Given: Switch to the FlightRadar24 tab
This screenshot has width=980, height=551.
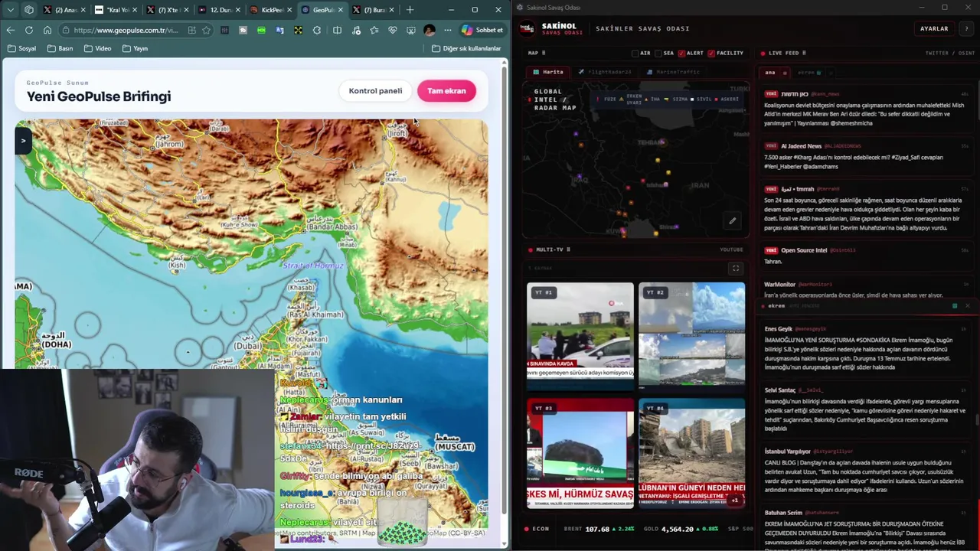Looking at the screenshot, I should coord(605,72).
